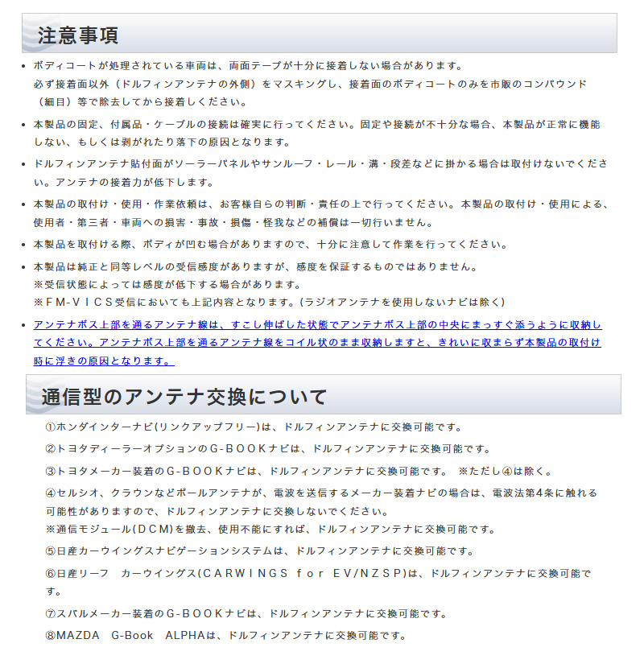Screen dimensions: 644x668
Task: Open the blue antenna boss wiring link
Action: pos(317,343)
